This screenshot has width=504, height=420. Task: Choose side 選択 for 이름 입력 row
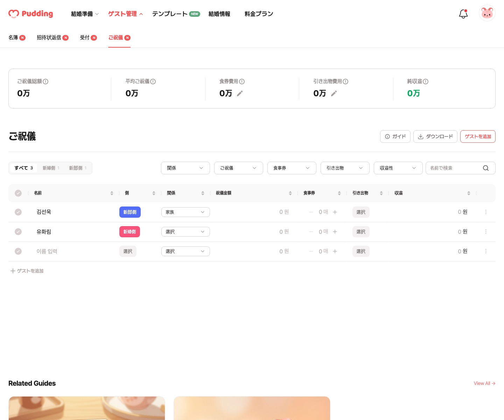tap(128, 251)
